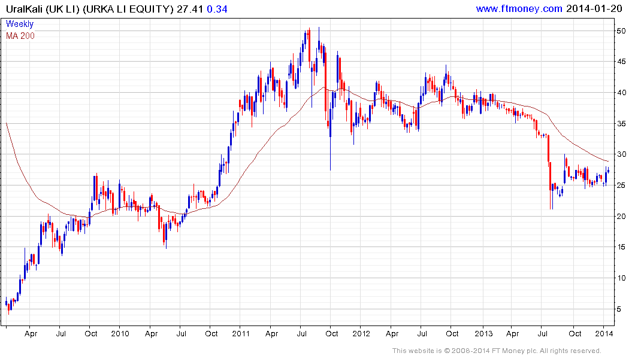
Task: Click the 2011 year axis label
Action: [241, 334]
